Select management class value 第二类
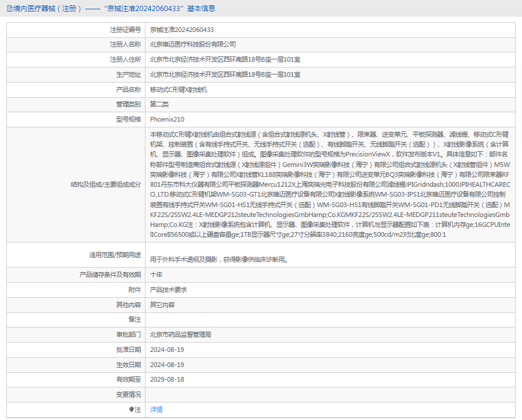The image size is (522, 420). 159,105
